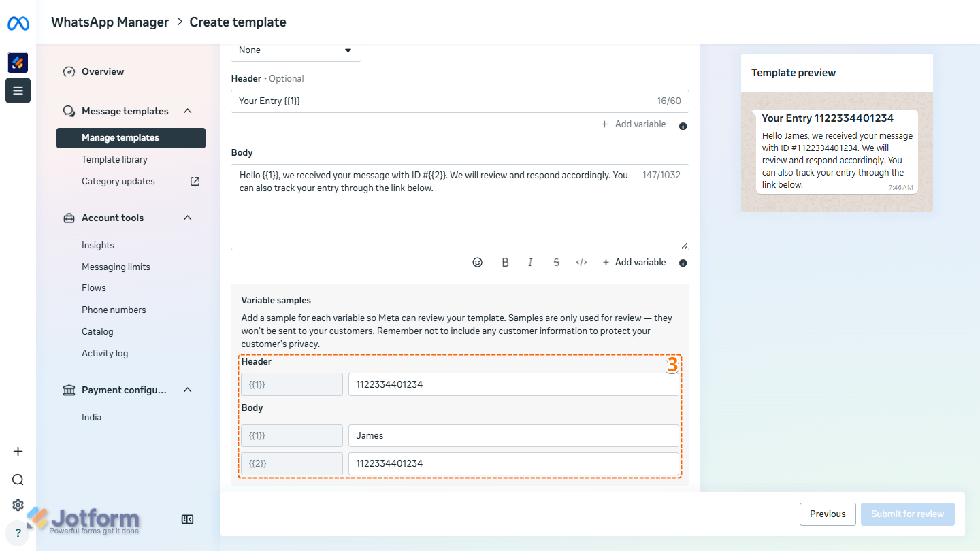
Task: Apply monospace code formatting to the body
Action: (581, 262)
